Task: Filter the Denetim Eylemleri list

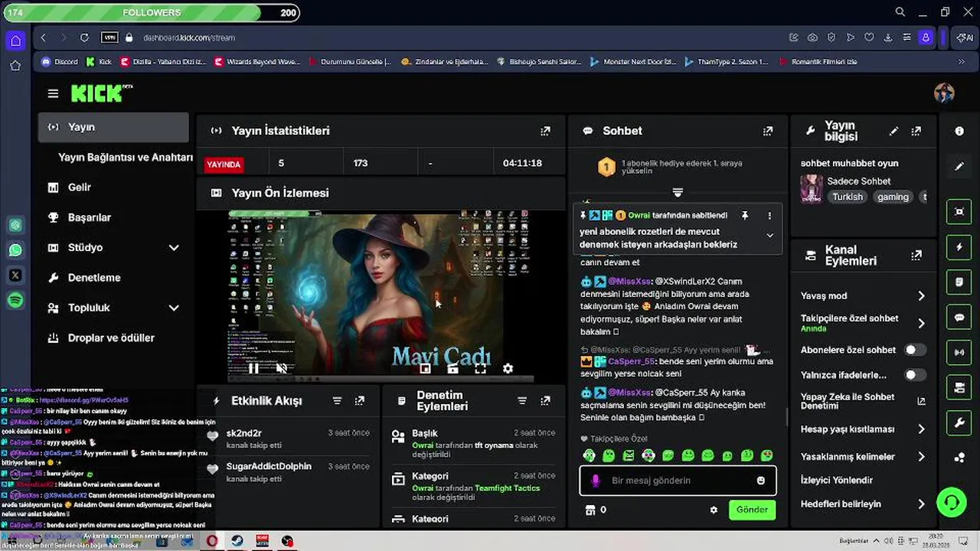Action: coord(522,400)
